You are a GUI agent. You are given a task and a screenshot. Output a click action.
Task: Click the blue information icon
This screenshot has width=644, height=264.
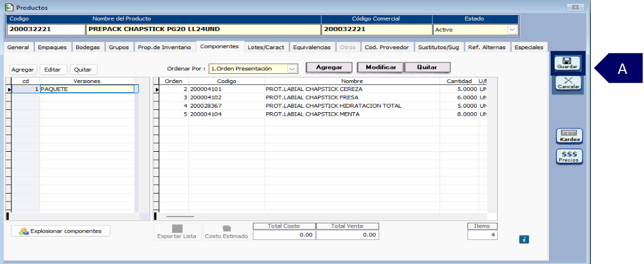click(524, 239)
